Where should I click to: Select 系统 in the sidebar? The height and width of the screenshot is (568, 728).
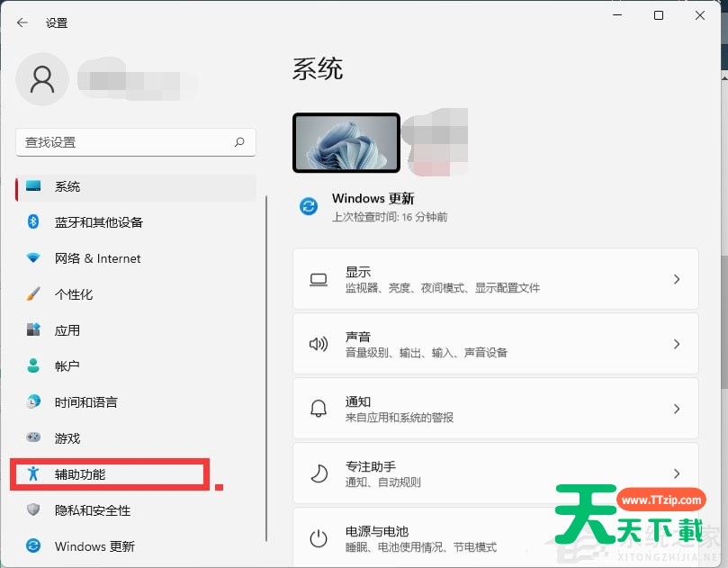(x=136, y=186)
